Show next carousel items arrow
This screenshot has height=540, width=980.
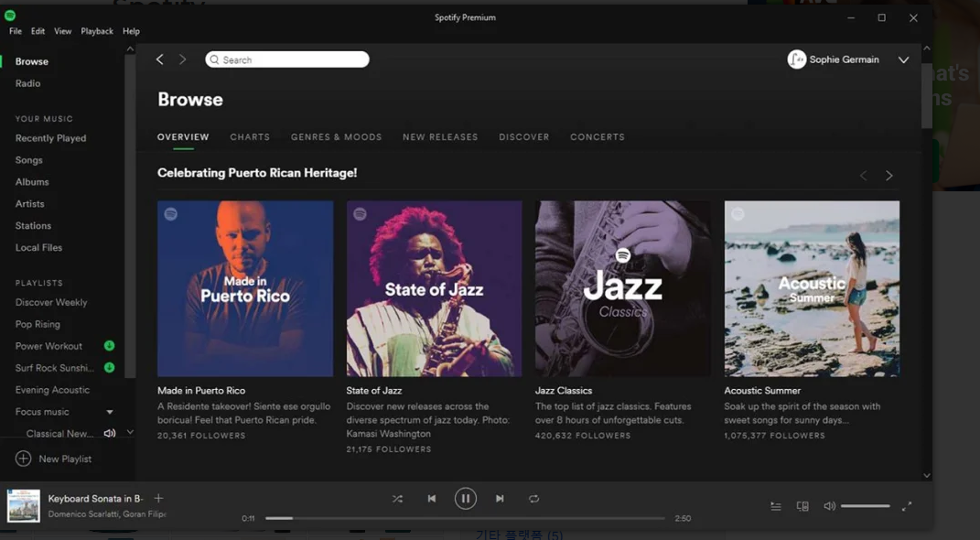click(x=888, y=176)
